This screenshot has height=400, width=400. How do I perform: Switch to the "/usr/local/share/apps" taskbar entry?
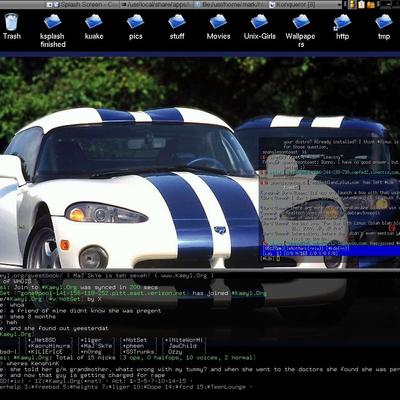[x=156, y=4]
